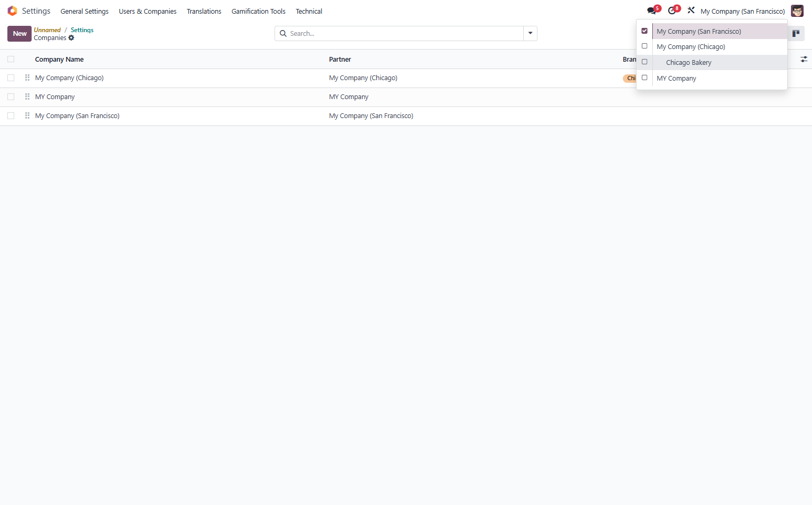Image resolution: width=812 pixels, height=505 pixels.
Task: Open MY Company partner cell
Action: pos(349,96)
